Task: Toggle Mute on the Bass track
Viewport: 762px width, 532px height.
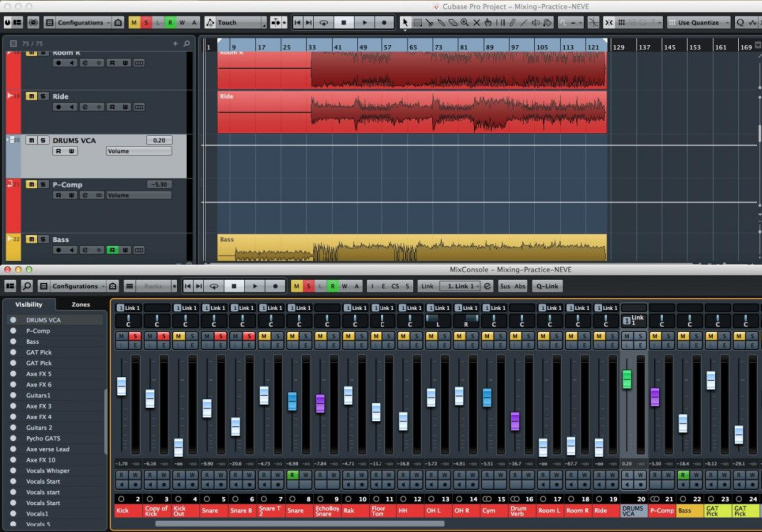Action: (x=31, y=239)
